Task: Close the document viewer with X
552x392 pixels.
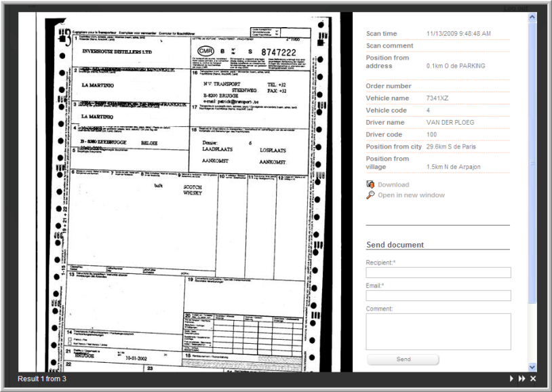Action: (533, 378)
